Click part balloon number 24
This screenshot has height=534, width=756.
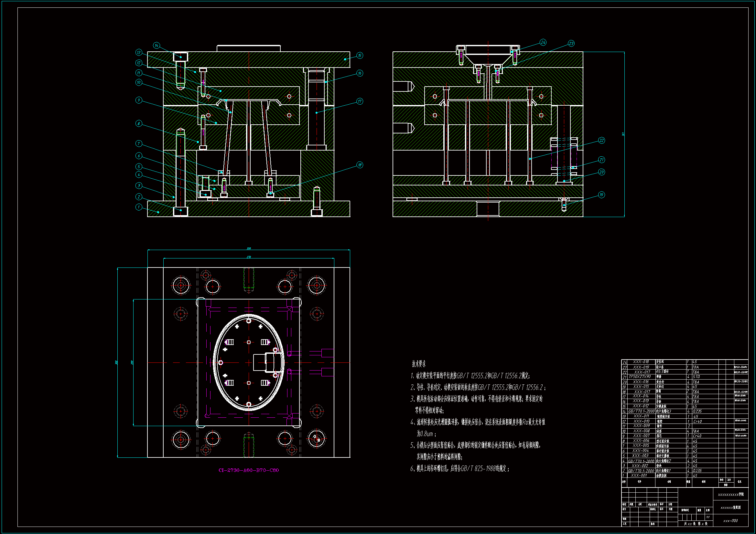[543, 42]
